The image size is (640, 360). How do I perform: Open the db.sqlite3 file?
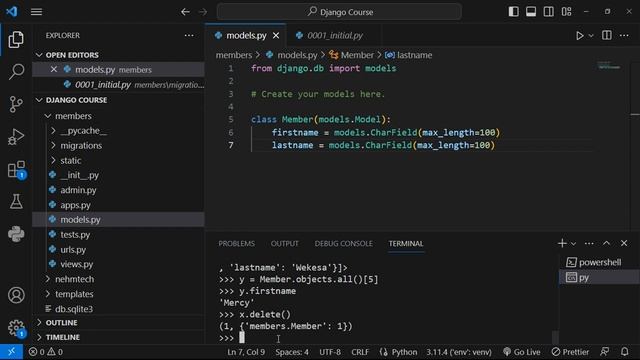pos(73,309)
